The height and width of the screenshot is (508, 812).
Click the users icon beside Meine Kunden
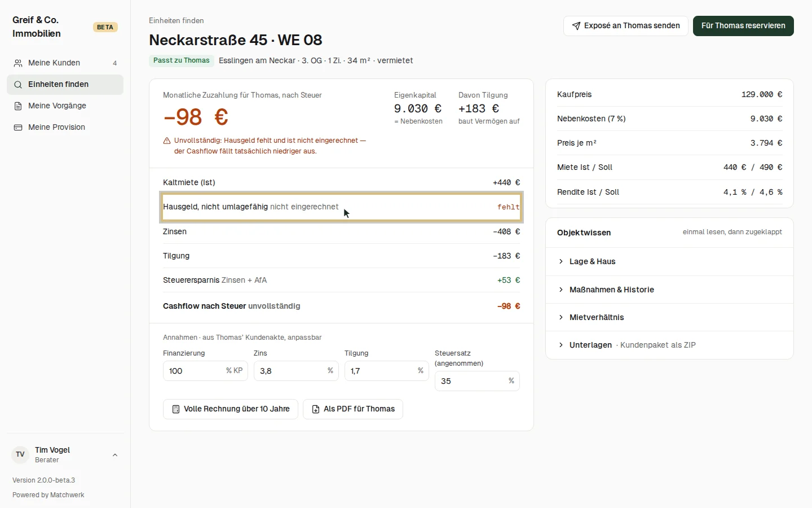[18, 63]
